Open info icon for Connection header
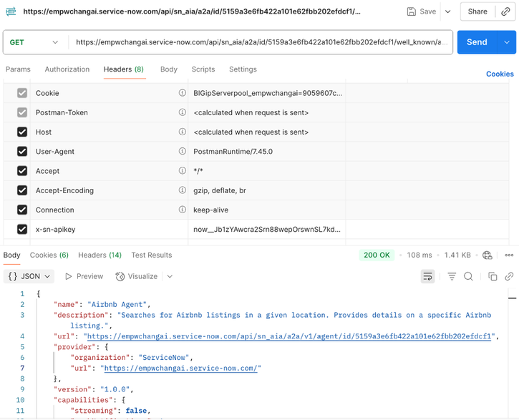Viewport: 519px width, 420px height. point(182,210)
